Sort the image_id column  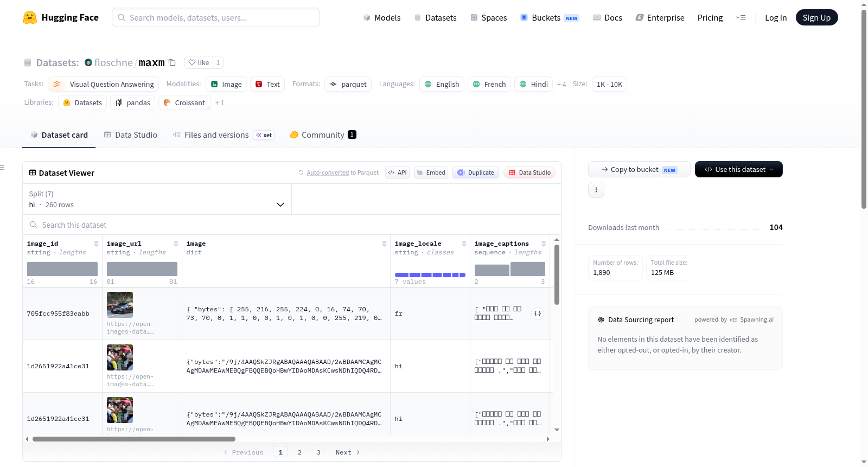pyautogui.click(x=96, y=244)
